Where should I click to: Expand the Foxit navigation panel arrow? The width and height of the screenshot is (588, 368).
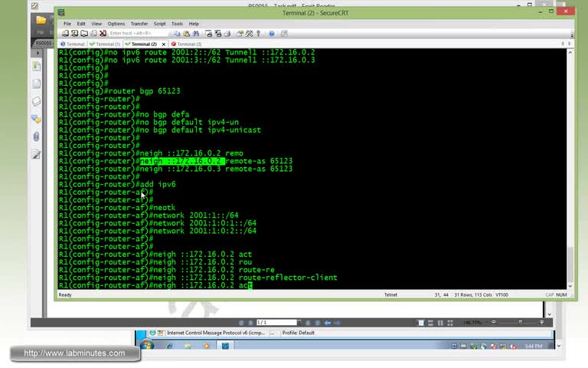[38, 53]
